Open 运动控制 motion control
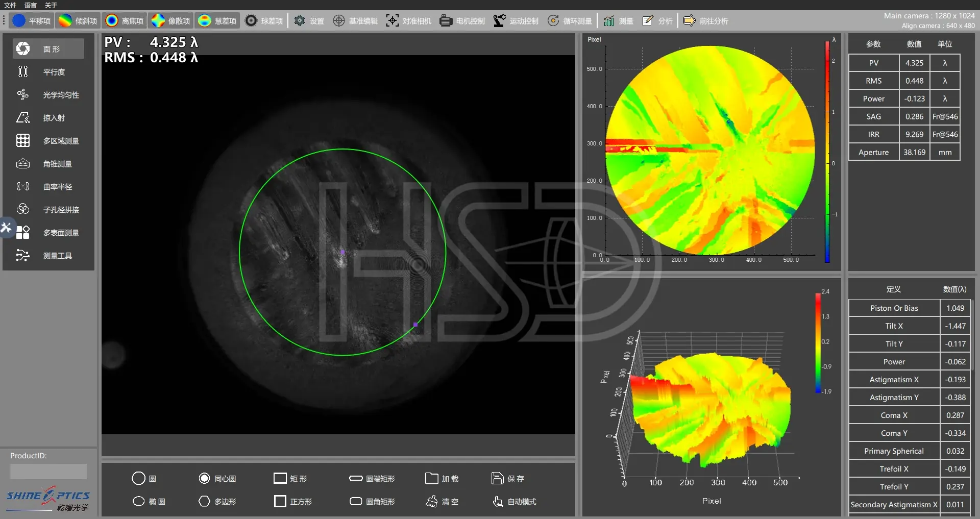 (x=516, y=21)
